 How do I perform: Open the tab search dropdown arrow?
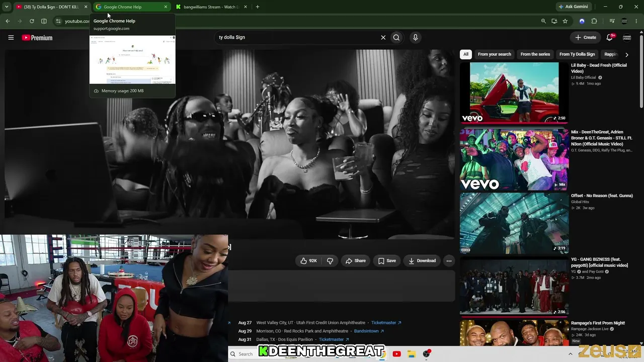7,7
